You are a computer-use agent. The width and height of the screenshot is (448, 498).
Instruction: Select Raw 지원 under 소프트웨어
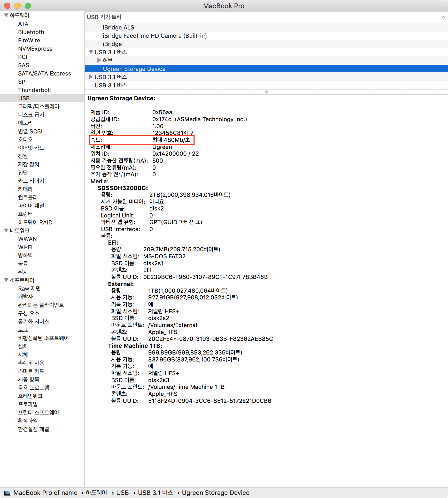click(29, 289)
